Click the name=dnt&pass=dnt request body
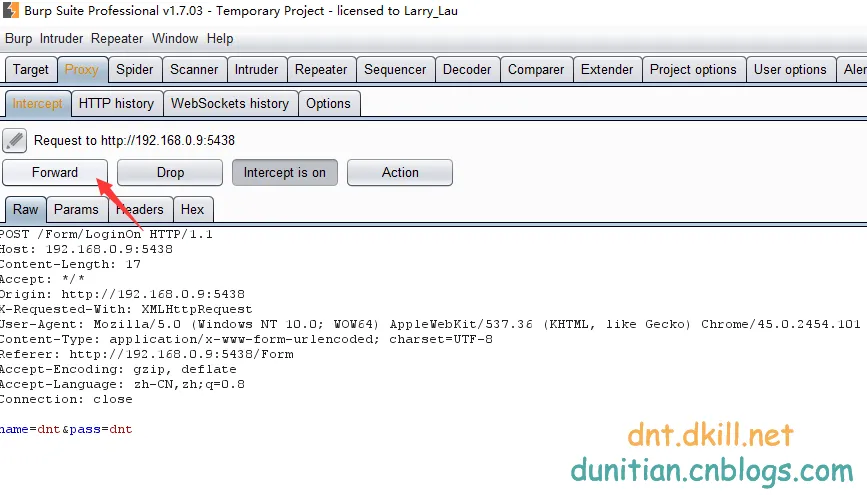The width and height of the screenshot is (867, 495). [x=66, y=429]
